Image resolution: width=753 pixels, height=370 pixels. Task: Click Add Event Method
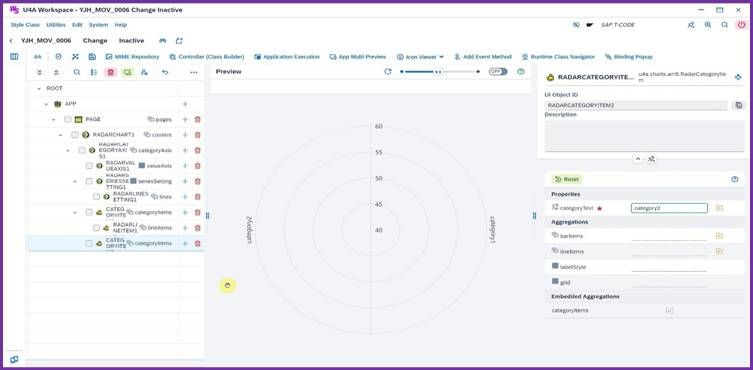click(483, 57)
